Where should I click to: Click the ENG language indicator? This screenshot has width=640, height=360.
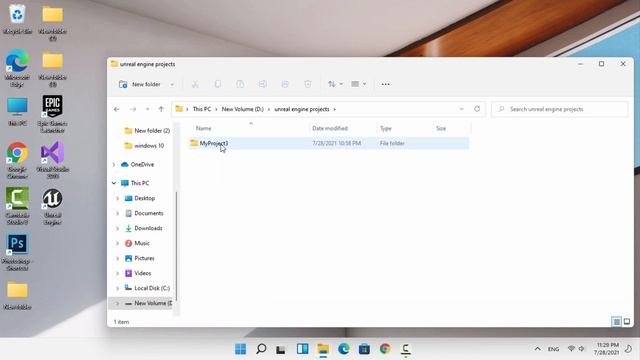pos(553,349)
